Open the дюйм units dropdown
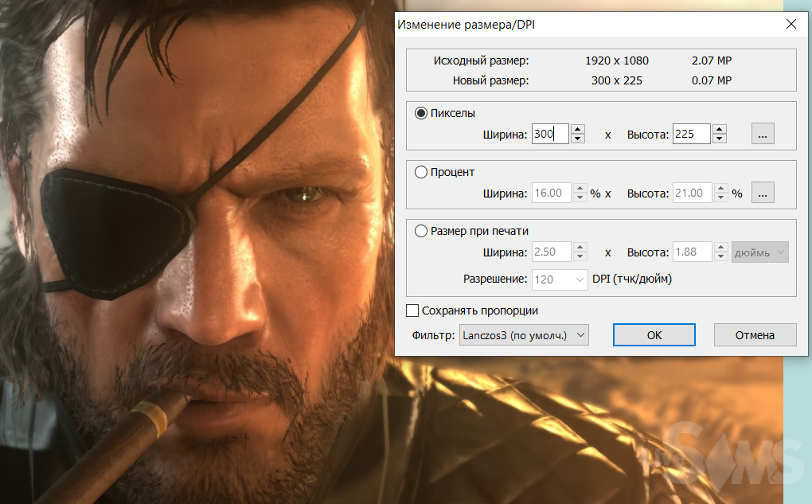This screenshot has width=812, height=504. 759,252
